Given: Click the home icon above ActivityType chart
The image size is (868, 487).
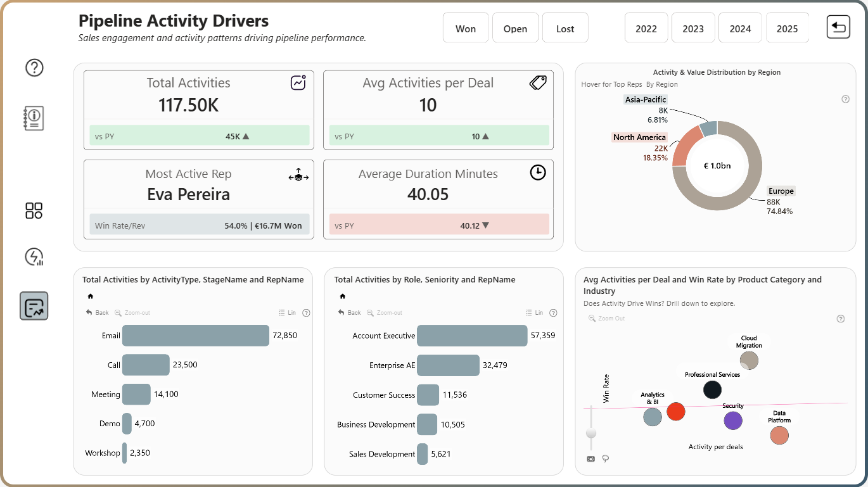Looking at the screenshot, I should [91, 296].
